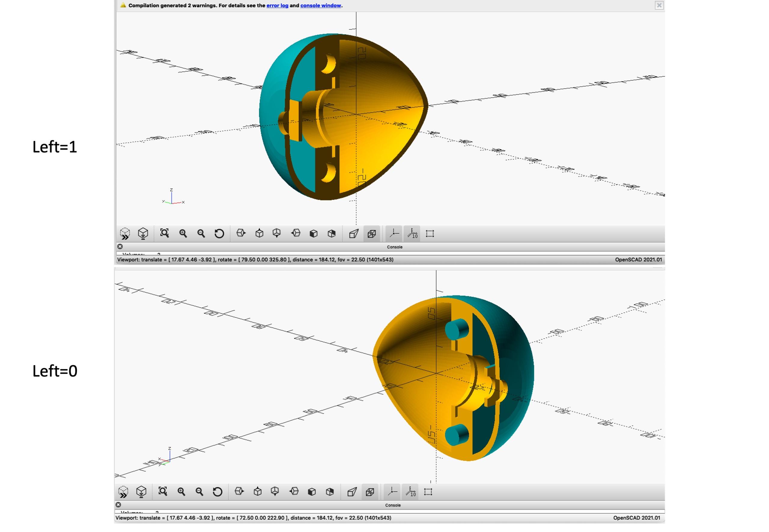Image resolution: width=769 pixels, height=532 pixels.
Task: Open the error log link
Action: click(277, 5)
